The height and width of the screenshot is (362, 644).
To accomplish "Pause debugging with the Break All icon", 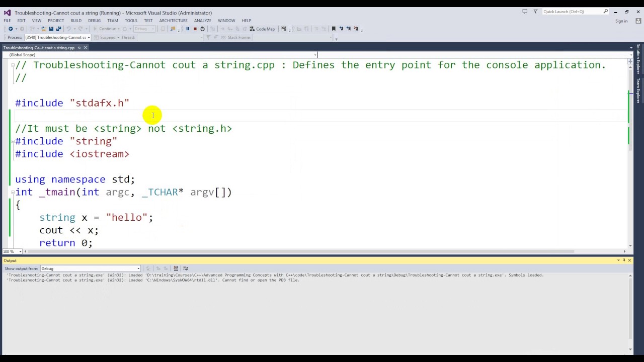I will click(188, 29).
